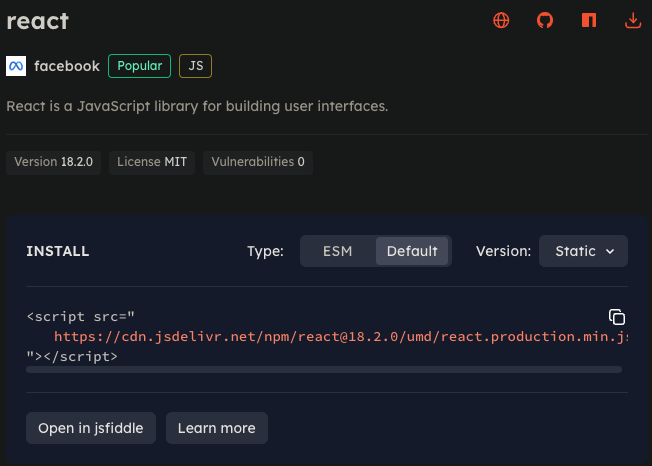Click the opening script src line

click(81, 317)
